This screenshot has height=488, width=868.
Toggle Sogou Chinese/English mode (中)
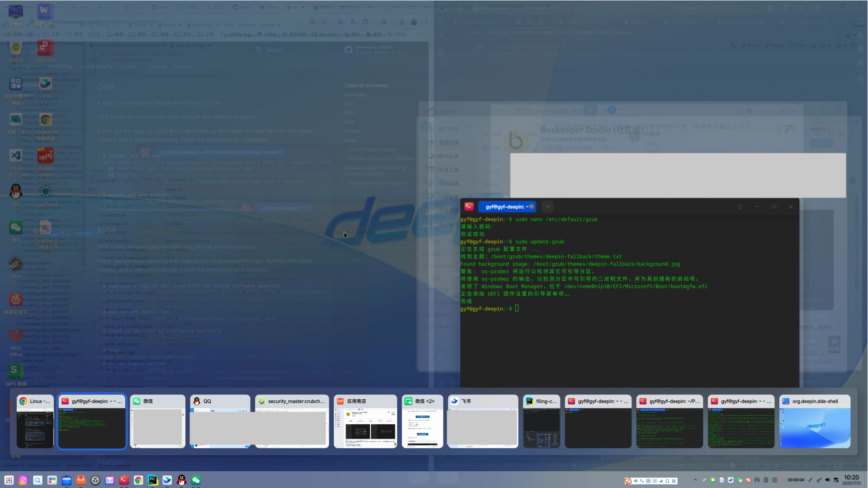pos(636,481)
